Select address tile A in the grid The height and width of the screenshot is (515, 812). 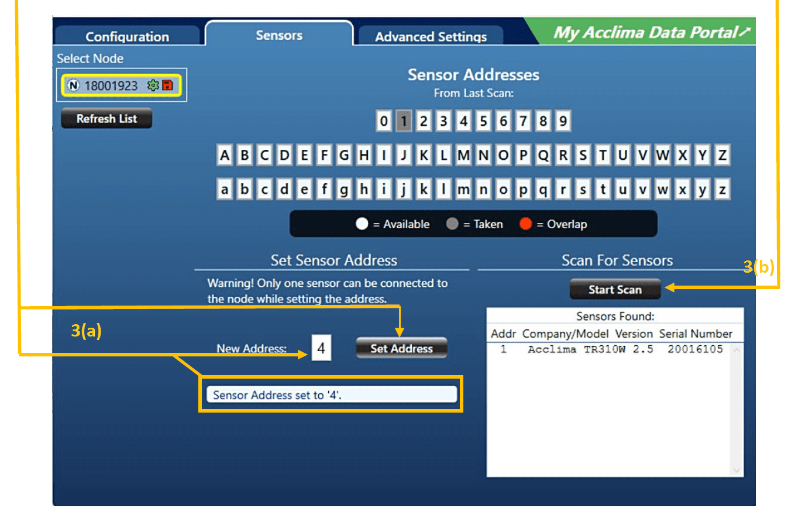pos(225,154)
